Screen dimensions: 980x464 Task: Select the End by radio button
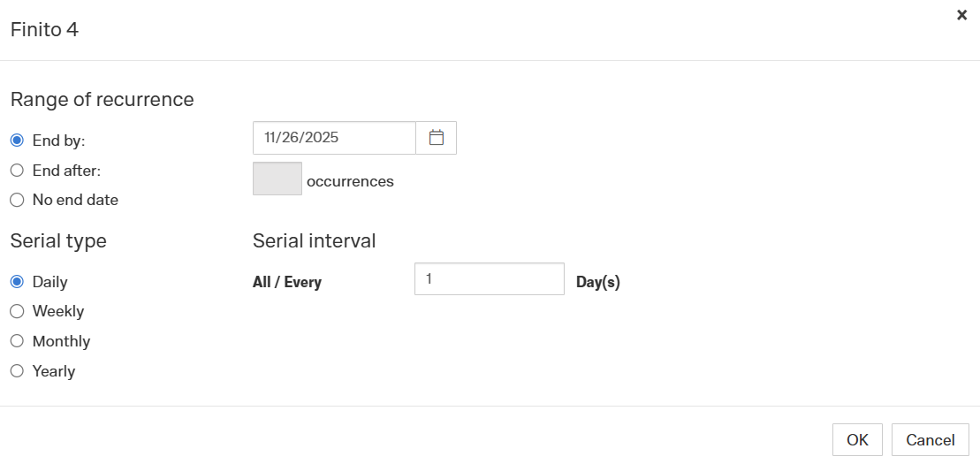pyautogui.click(x=17, y=141)
